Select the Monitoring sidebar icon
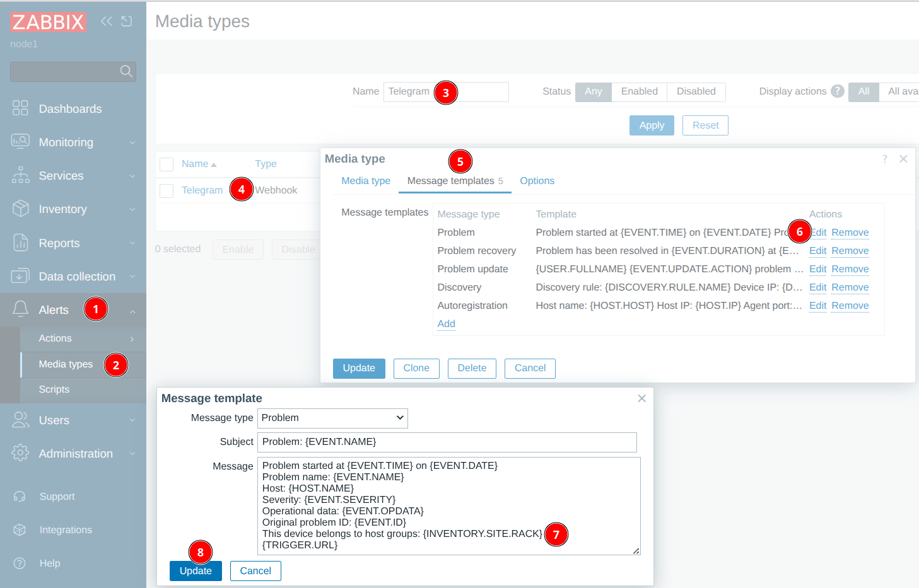Image resolution: width=919 pixels, height=588 pixels. tap(20, 142)
